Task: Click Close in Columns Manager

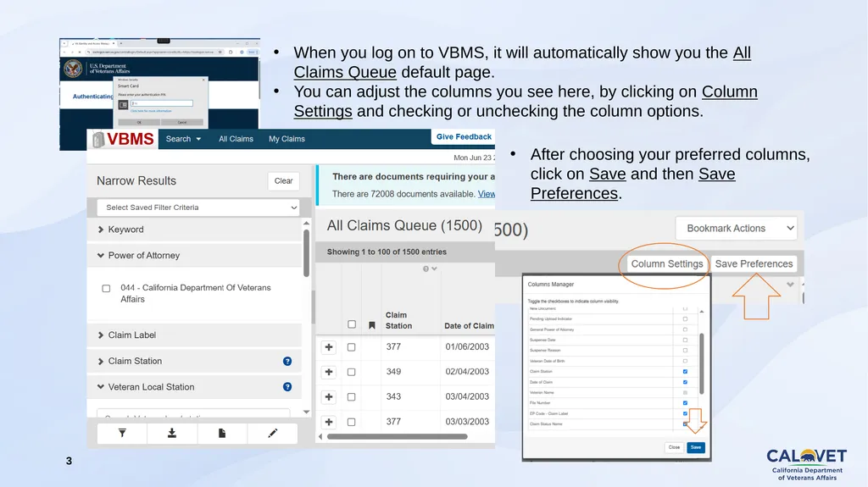Action: (x=674, y=447)
